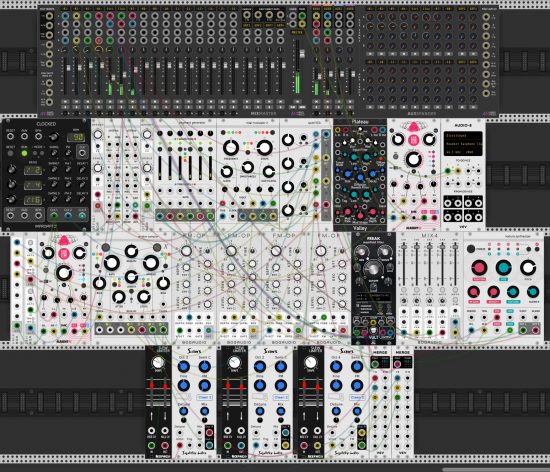
Task: Click the first type button on segment generator
Action: [160, 149]
